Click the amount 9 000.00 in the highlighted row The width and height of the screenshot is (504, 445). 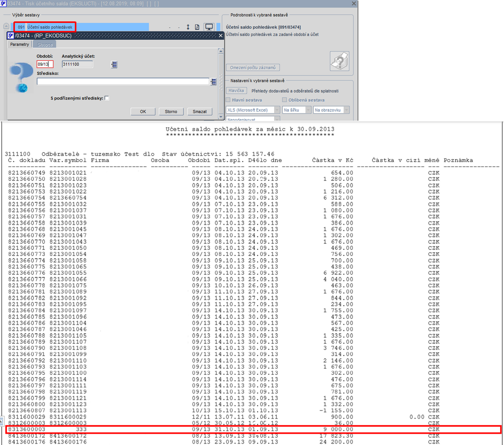click(x=338, y=429)
